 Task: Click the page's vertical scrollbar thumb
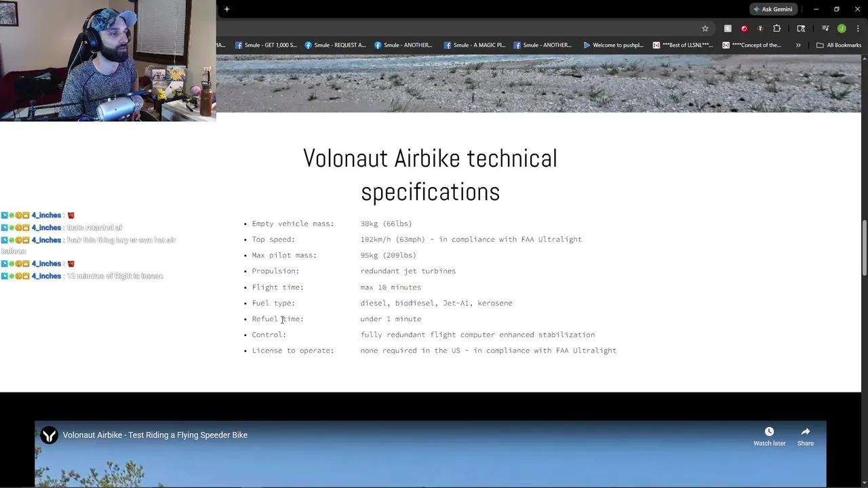(x=864, y=247)
